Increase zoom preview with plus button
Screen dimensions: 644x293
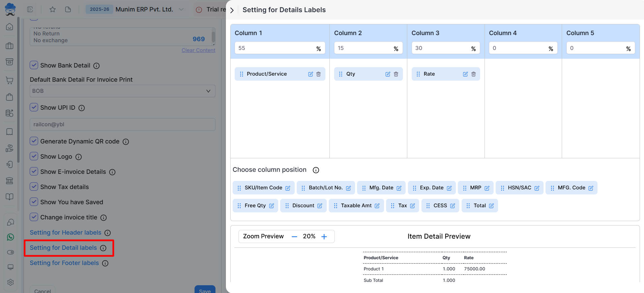click(x=324, y=237)
